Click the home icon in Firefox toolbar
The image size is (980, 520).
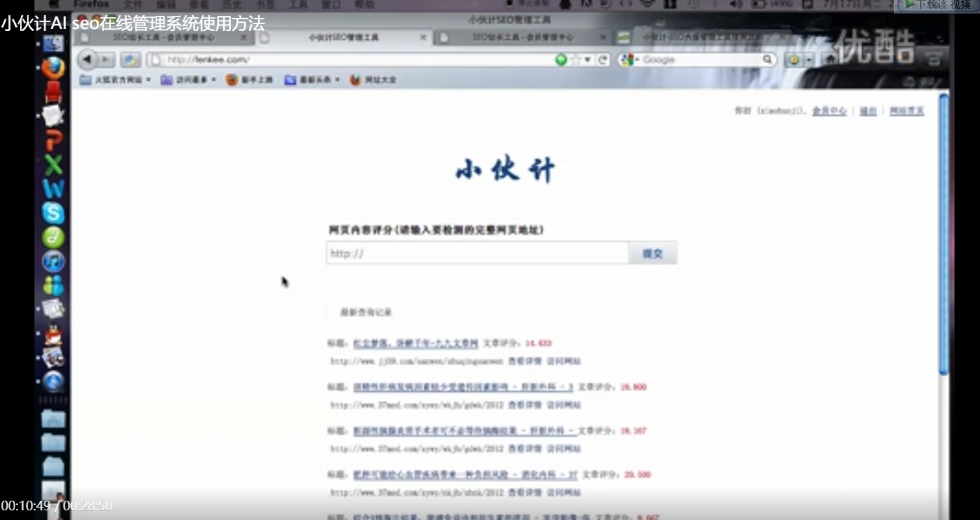[830, 60]
